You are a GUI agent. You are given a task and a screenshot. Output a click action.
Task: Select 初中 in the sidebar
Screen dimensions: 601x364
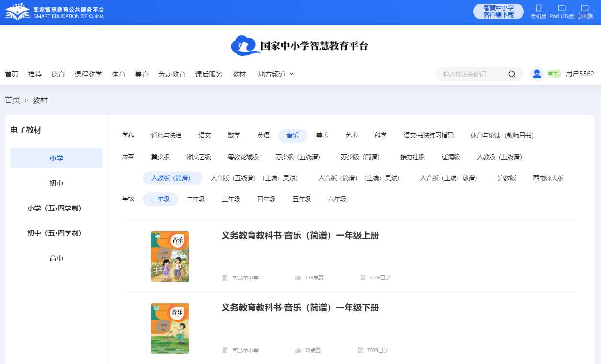tap(57, 183)
